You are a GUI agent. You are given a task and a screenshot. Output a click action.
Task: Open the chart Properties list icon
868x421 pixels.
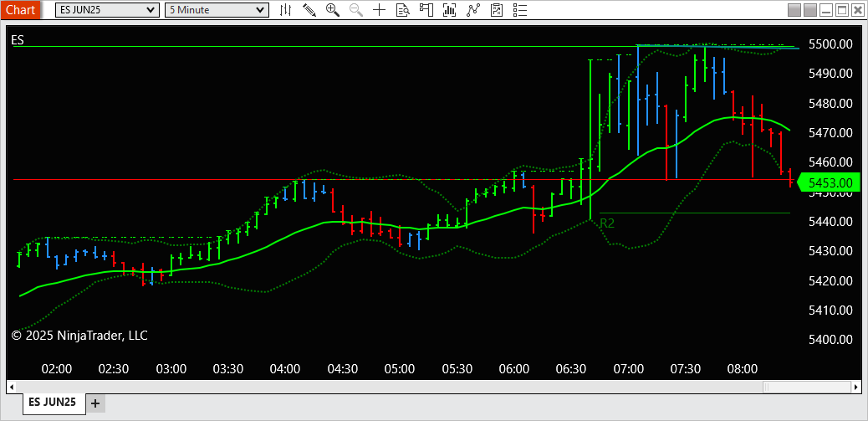pos(520,9)
